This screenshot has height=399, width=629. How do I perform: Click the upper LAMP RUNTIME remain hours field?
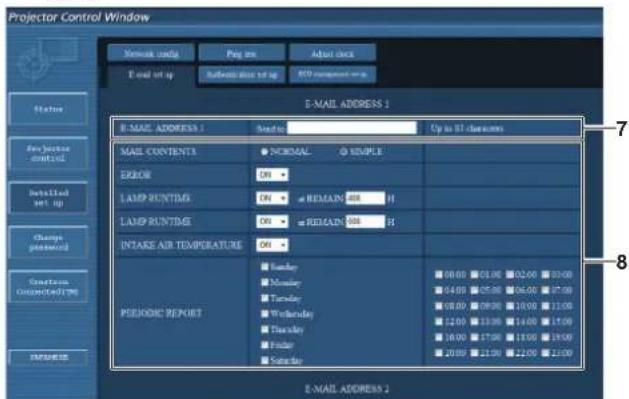tap(365, 198)
